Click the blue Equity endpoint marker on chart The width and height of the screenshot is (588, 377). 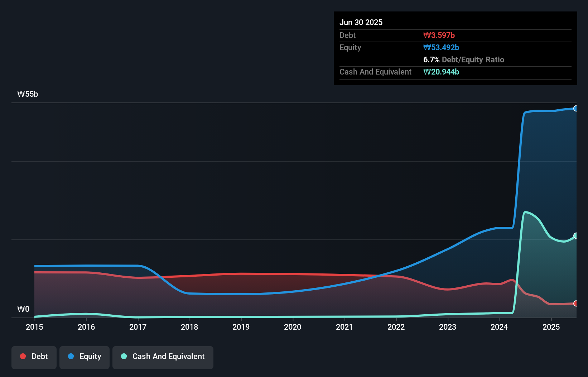pos(575,108)
